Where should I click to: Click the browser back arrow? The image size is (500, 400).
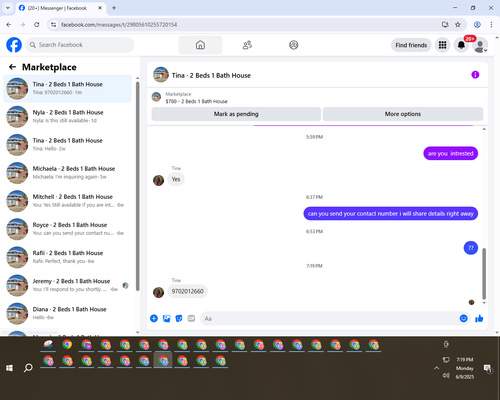tap(9, 24)
